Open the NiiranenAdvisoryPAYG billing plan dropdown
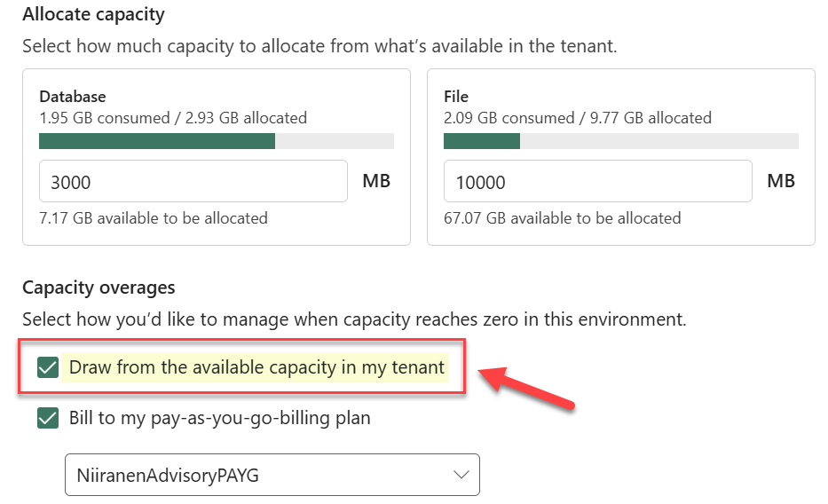This screenshot has width=828, height=504. pyautogui.click(x=272, y=475)
